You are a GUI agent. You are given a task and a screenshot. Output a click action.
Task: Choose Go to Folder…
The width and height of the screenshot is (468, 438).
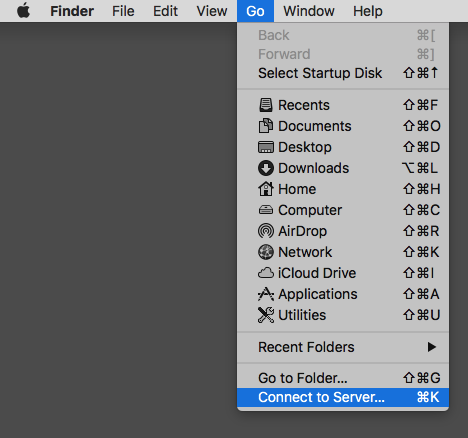343,378
